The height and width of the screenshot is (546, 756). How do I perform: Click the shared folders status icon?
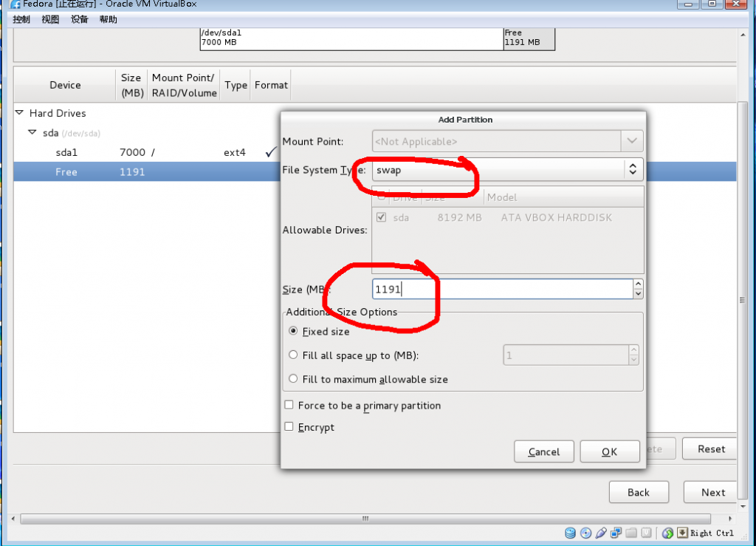pos(630,533)
